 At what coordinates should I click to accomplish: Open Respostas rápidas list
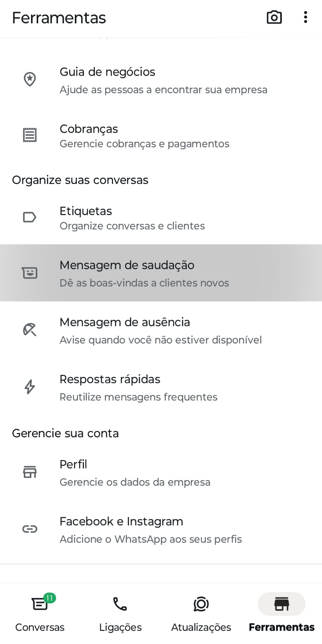[138, 388]
